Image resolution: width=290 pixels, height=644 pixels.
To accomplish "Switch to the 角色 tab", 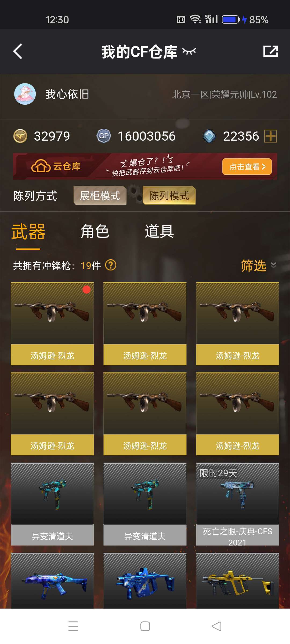I will click(x=95, y=231).
